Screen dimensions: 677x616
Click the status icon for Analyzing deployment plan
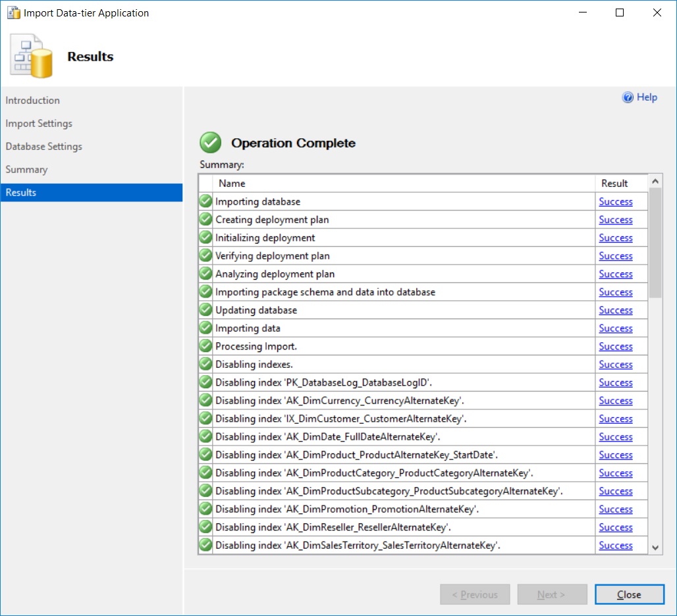pyautogui.click(x=206, y=274)
